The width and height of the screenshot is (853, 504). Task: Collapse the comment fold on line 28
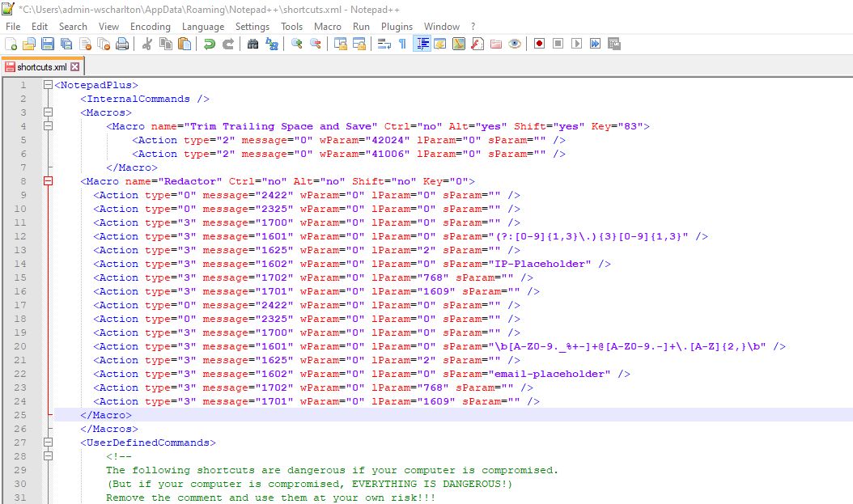coord(48,456)
